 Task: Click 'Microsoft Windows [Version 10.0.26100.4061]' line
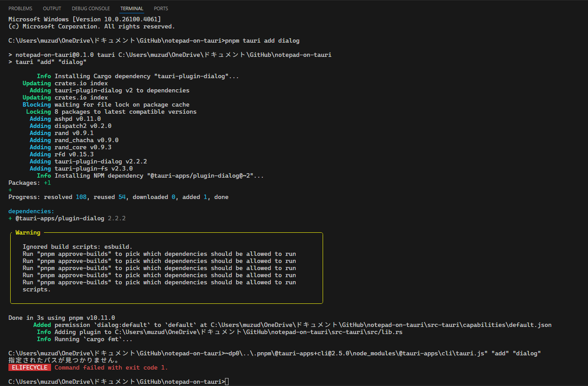coord(85,20)
